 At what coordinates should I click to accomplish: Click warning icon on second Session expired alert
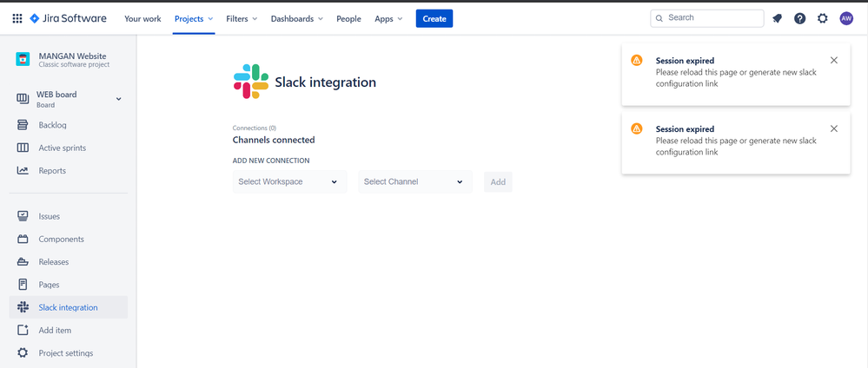[637, 129]
